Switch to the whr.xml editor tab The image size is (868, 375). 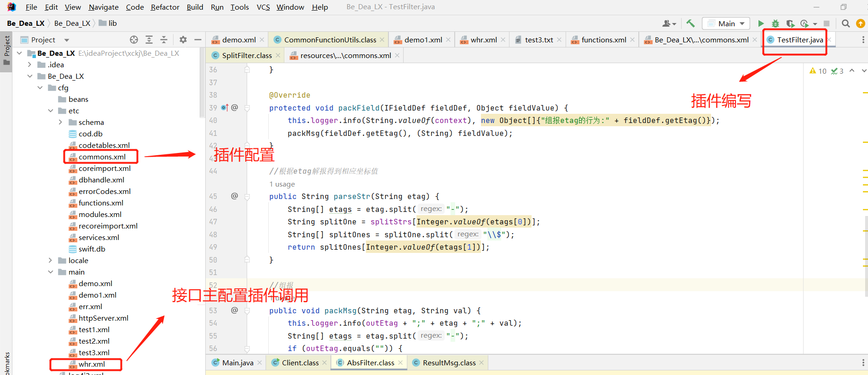tap(484, 40)
